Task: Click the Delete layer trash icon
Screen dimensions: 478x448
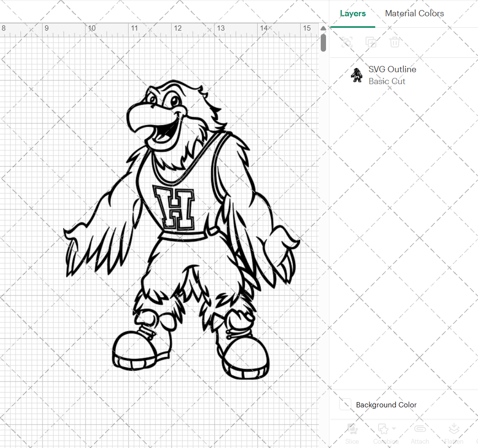Action: tap(394, 42)
